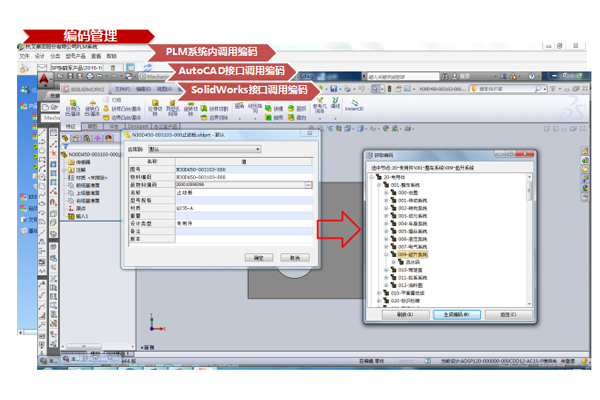Open the 查看 menu in the PLM window

point(96,56)
